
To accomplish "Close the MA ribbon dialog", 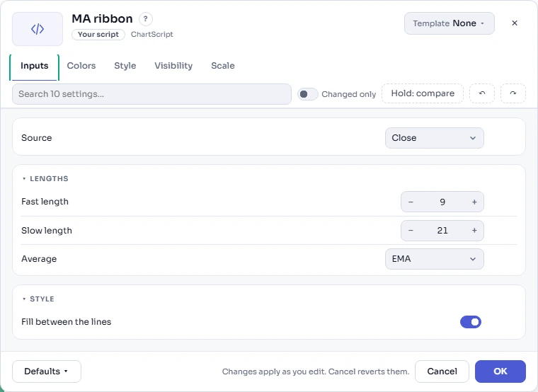I will tap(515, 23).
